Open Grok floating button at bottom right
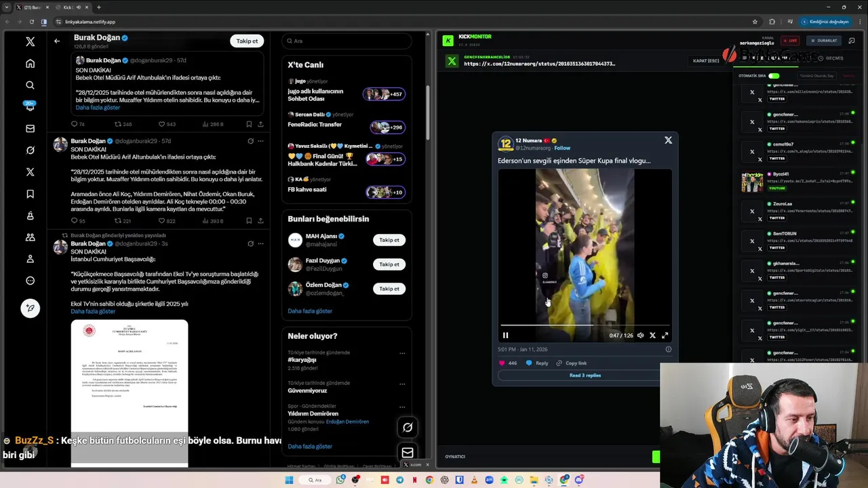This screenshot has height=488, width=868. [x=408, y=428]
